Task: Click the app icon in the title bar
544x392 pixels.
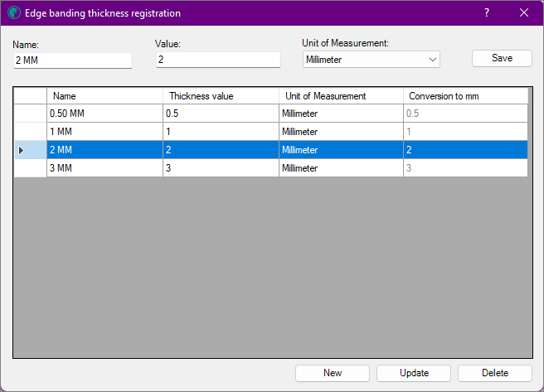Action: 14,12
